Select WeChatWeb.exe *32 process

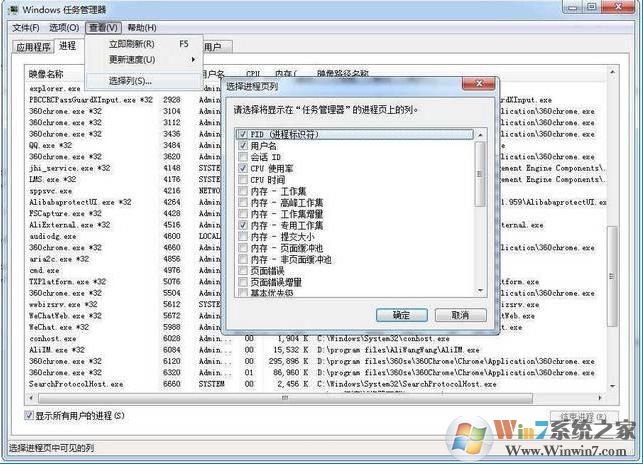tap(65, 316)
